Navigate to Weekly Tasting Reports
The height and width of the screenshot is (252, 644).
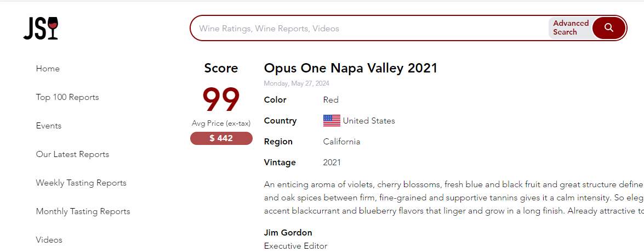point(81,183)
